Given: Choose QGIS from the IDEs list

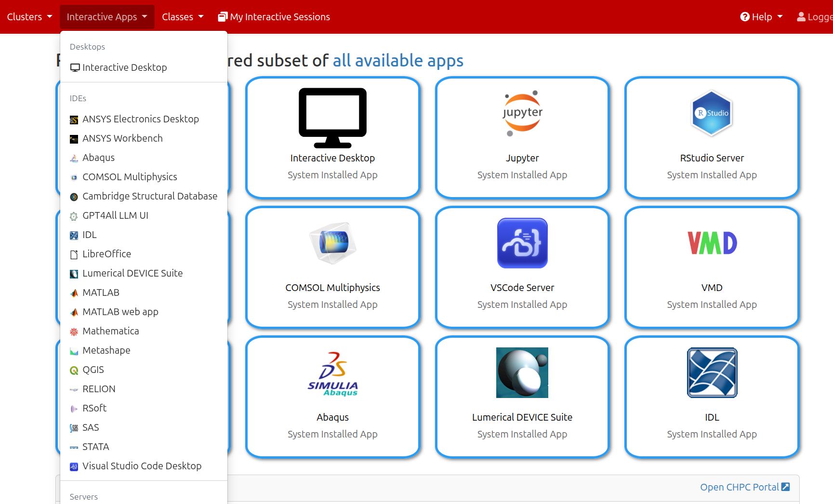Looking at the screenshot, I should [93, 369].
